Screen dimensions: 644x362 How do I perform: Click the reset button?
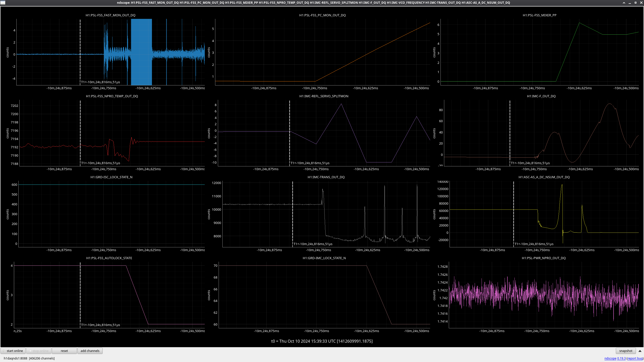[64, 351]
